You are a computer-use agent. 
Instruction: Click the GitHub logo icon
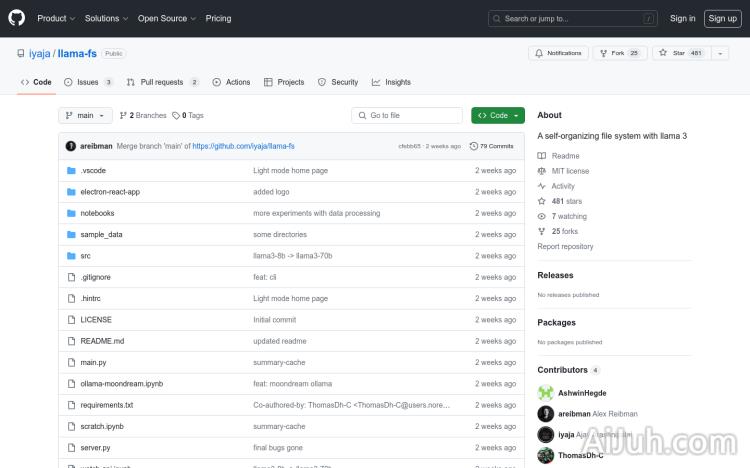click(17, 18)
